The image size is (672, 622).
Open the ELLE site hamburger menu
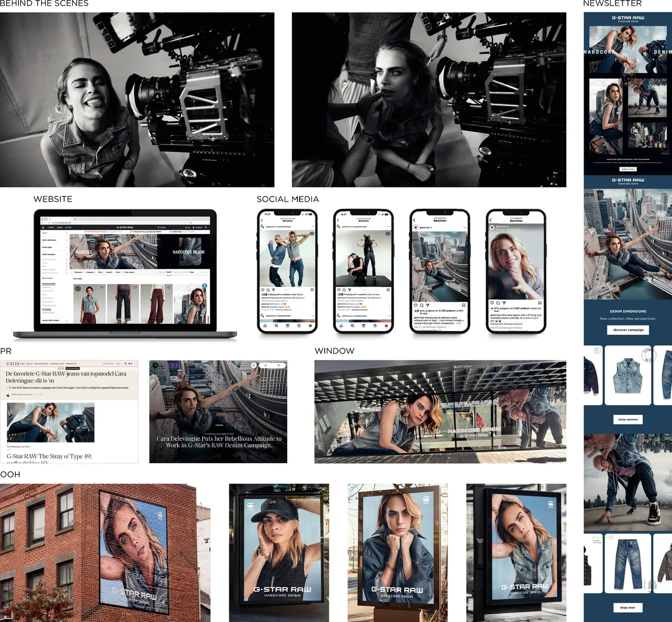click(7, 363)
